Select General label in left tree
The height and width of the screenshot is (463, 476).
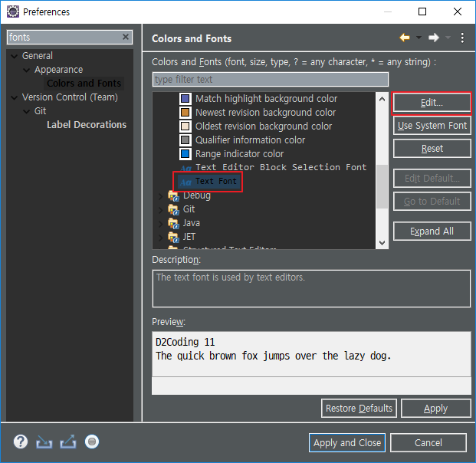(38, 56)
